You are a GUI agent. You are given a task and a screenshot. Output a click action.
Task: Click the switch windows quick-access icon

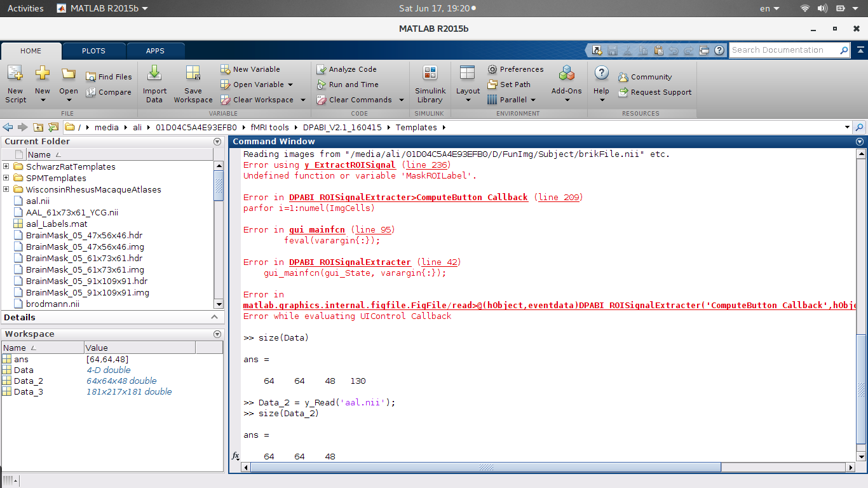point(704,50)
